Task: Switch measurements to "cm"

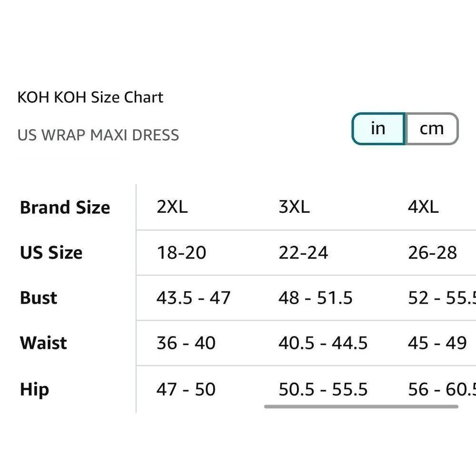Action: [432, 129]
